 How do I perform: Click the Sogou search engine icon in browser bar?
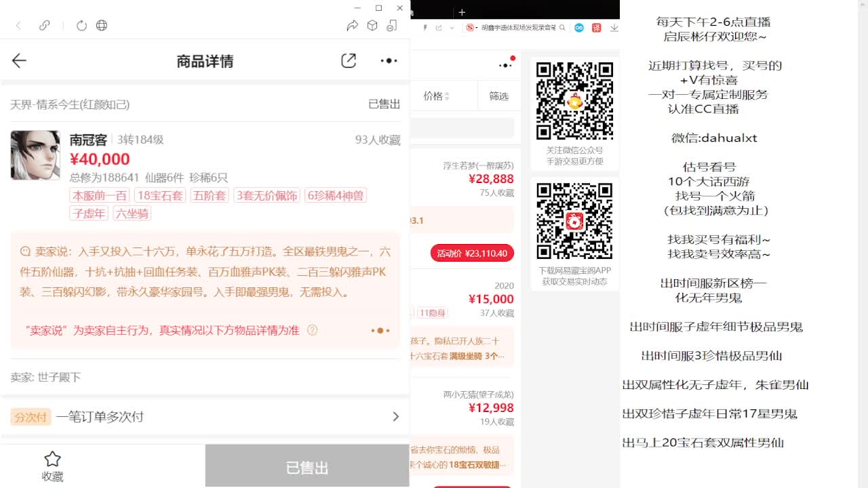click(470, 28)
